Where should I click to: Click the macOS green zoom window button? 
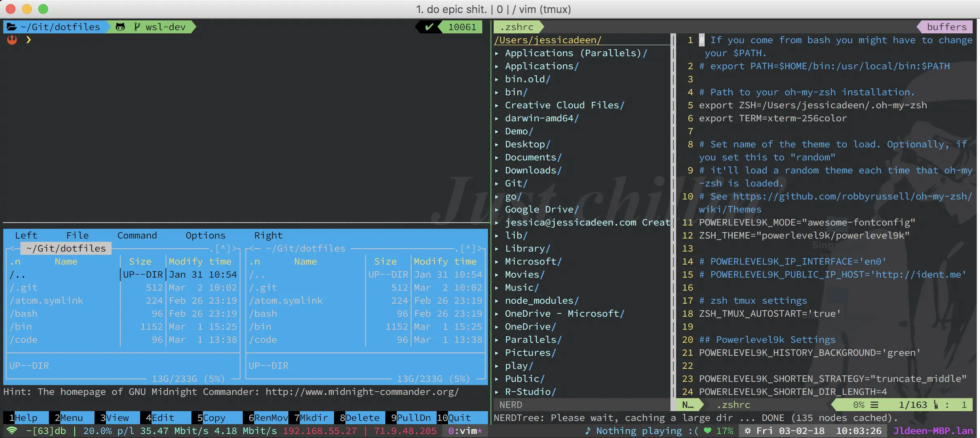coord(43,9)
